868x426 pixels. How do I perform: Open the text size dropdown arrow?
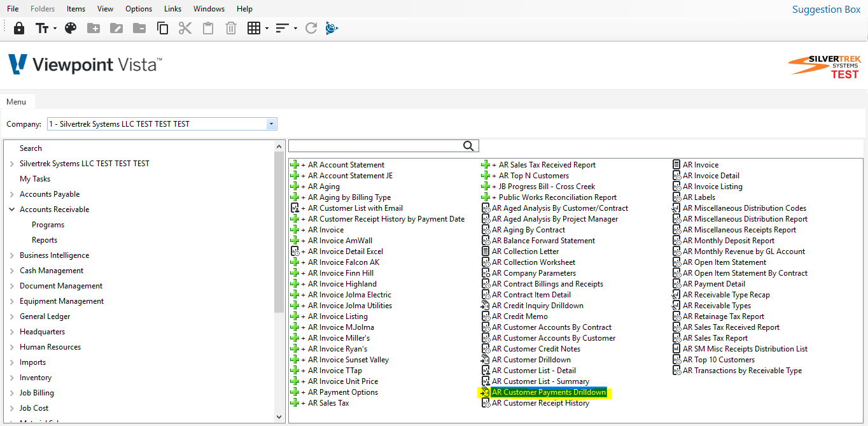click(x=55, y=29)
